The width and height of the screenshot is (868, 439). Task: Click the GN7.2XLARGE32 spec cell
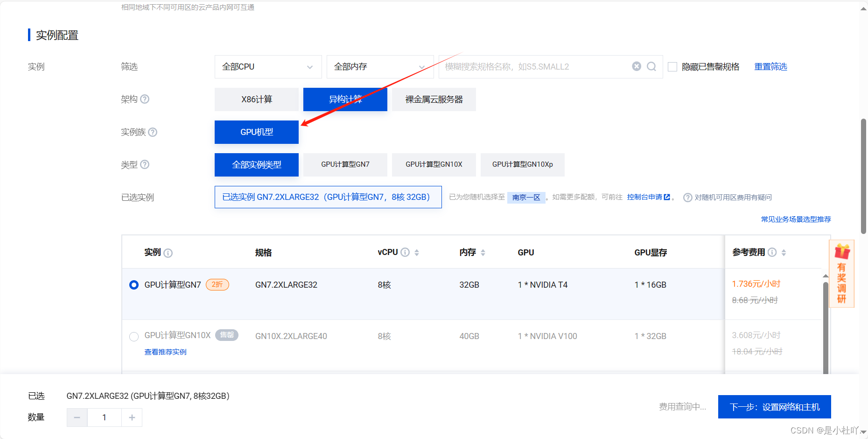pos(286,285)
